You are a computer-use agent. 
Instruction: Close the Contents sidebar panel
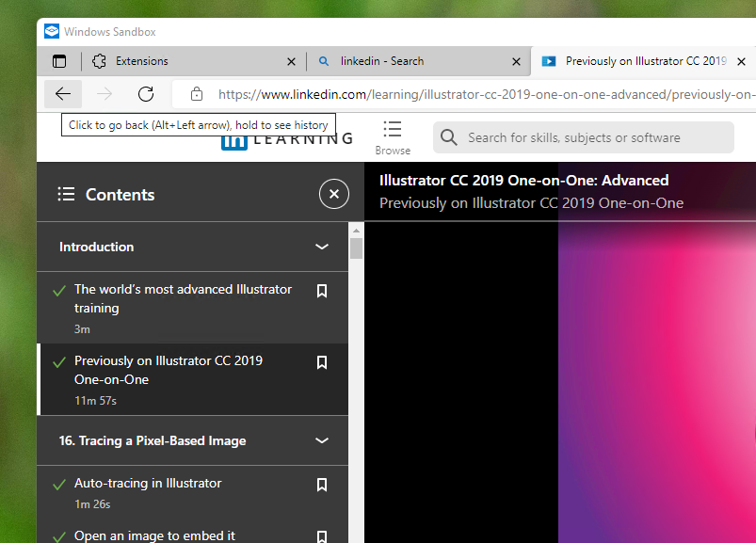[333, 194]
